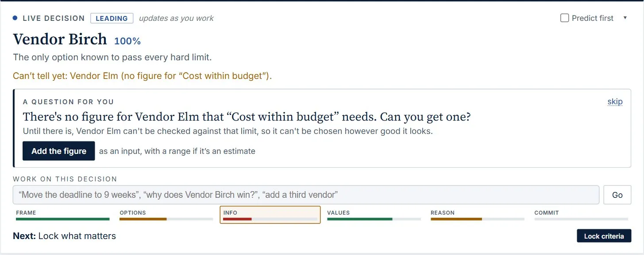Select the VALUES stage
The width and height of the screenshot is (644, 255).
(374, 215)
